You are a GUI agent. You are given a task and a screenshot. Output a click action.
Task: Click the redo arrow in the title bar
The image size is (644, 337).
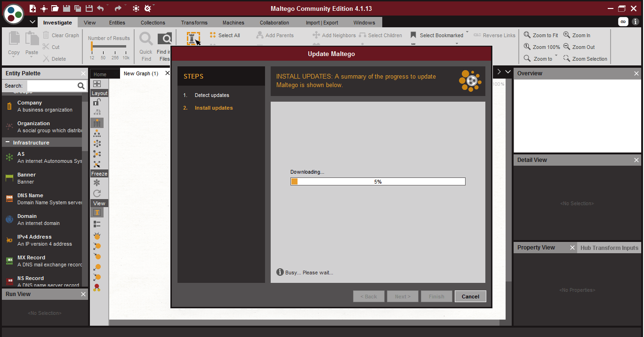pyautogui.click(x=118, y=8)
